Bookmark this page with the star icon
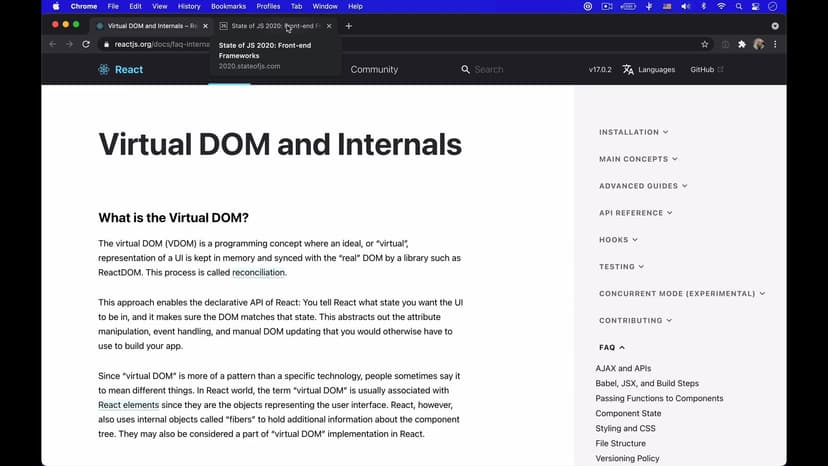The width and height of the screenshot is (828, 466). click(705, 45)
